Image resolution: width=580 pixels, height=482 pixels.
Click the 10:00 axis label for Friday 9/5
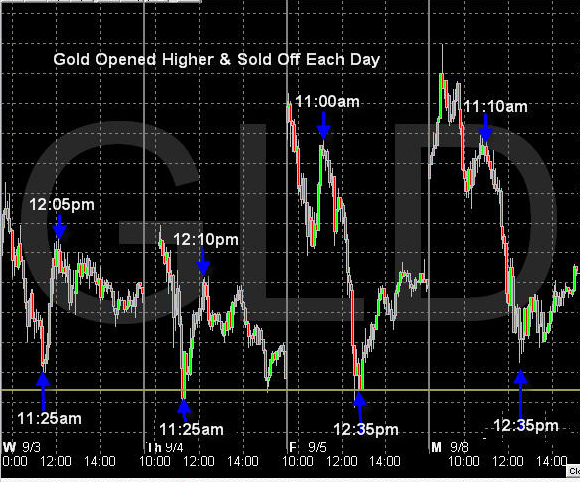pyautogui.click(x=298, y=461)
